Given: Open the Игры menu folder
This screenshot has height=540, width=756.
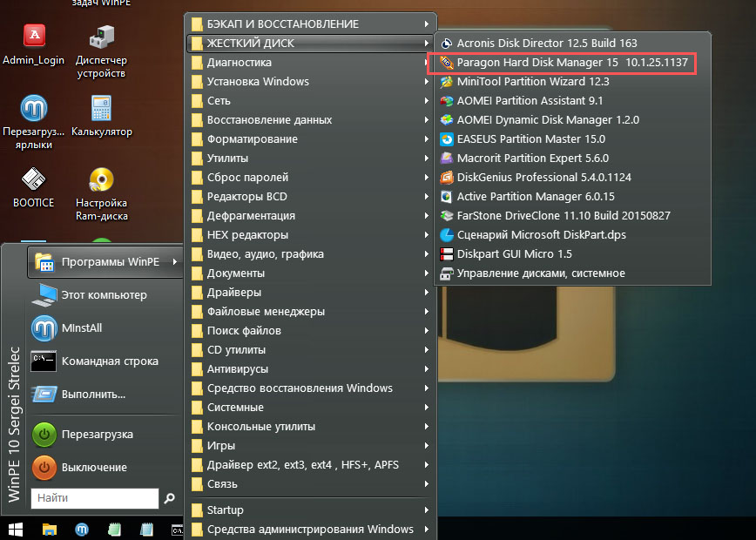Looking at the screenshot, I should point(310,446).
